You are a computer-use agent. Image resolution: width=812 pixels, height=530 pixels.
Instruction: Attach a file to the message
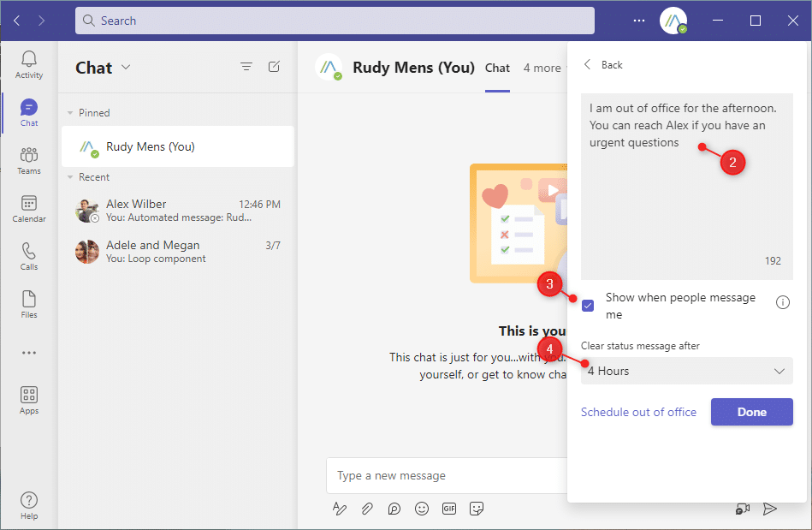(366, 508)
